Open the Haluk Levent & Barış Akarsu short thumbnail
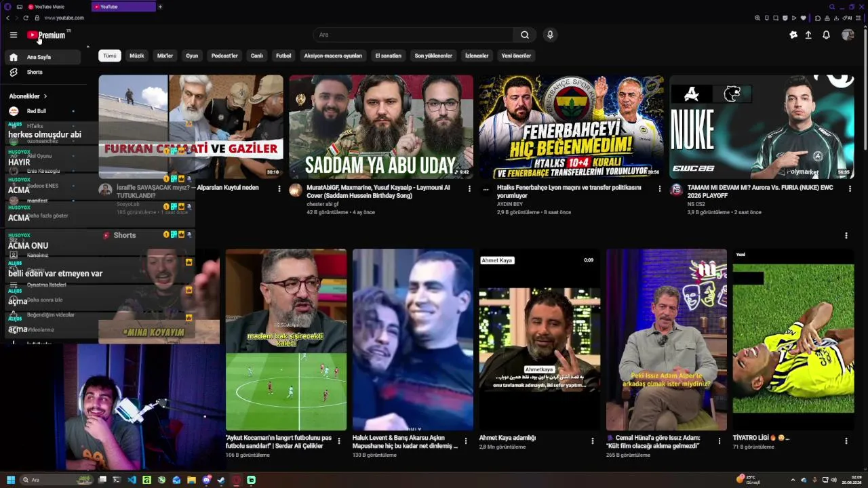Image resolution: width=868 pixels, height=488 pixels. [413, 340]
